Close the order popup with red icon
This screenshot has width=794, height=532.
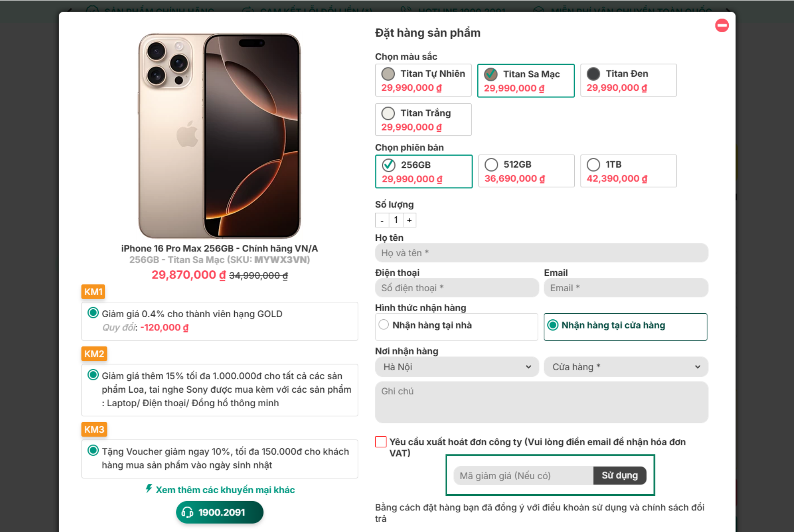pyautogui.click(x=722, y=26)
